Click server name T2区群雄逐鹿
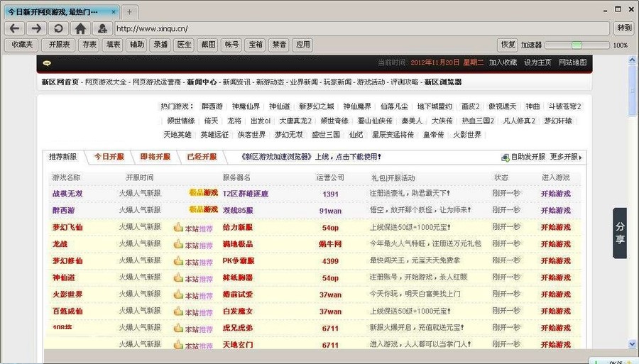639x364 pixels. [246, 194]
